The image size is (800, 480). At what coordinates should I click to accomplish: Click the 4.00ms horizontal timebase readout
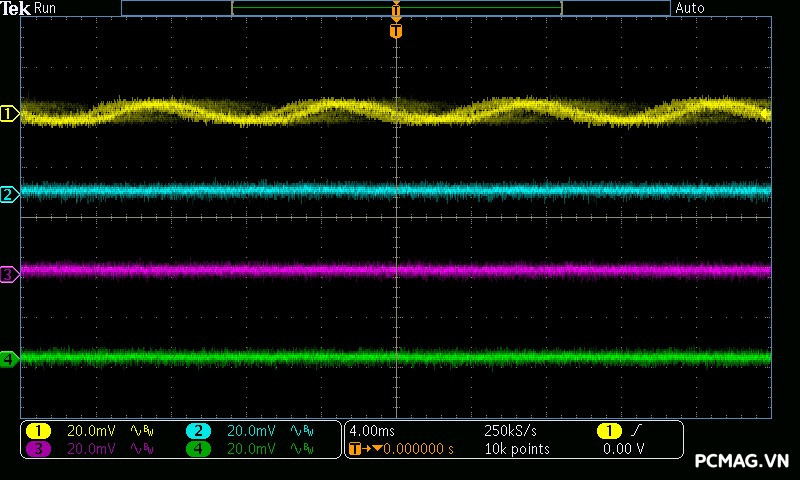point(370,431)
